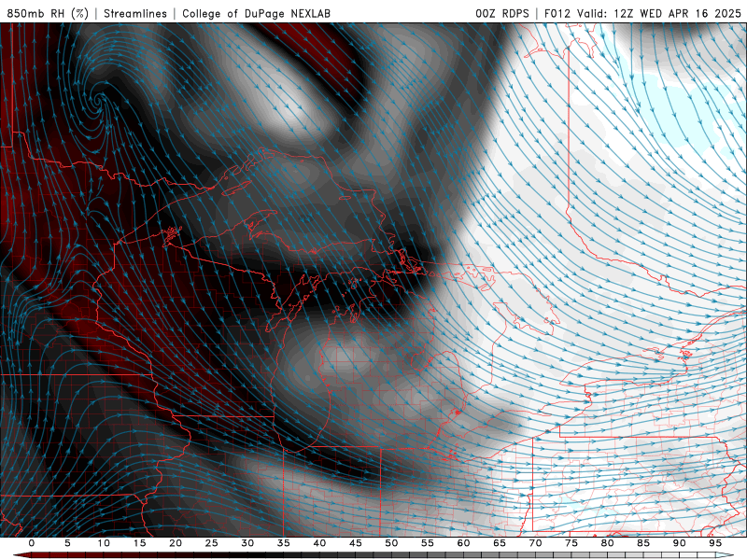Click the '65' value on the color scale
This screenshot has height=560, width=747.
(x=500, y=543)
